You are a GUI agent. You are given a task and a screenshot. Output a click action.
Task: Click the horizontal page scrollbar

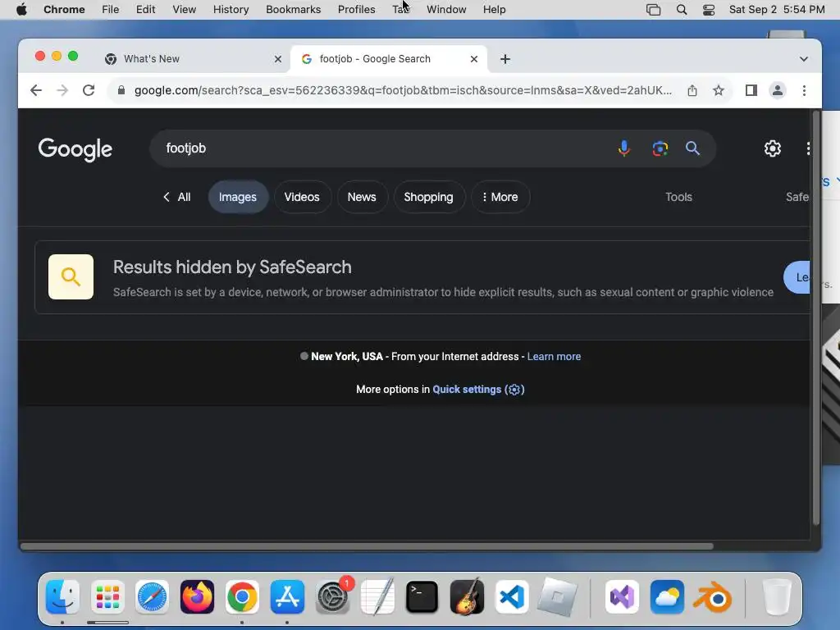pyautogui.click(x=367, y=546)
